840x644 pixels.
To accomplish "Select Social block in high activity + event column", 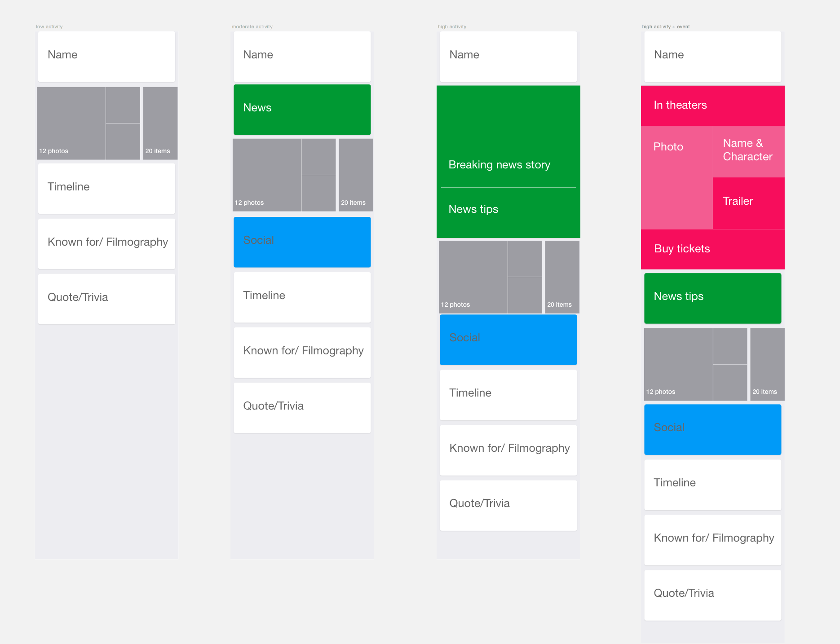I will [x=713, y=429].
